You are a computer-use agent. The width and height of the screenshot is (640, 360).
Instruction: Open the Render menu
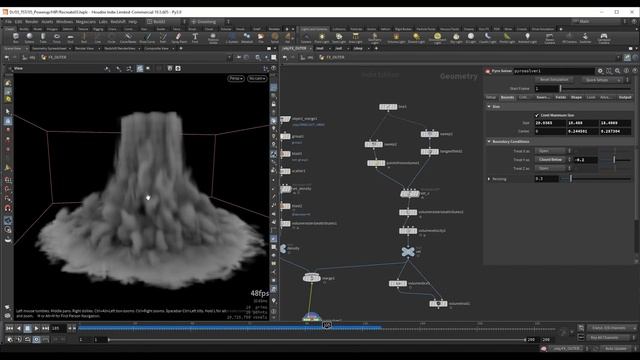(31, 22)
